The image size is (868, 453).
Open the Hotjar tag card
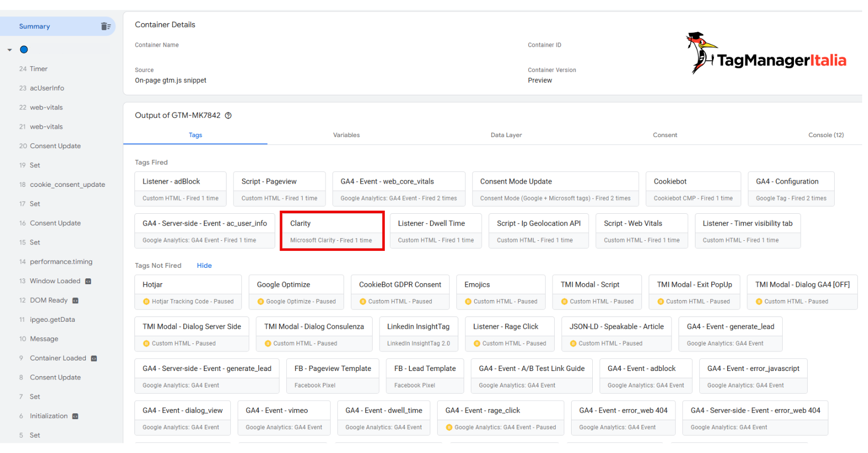pyautogui.click(x=188, y=292)
